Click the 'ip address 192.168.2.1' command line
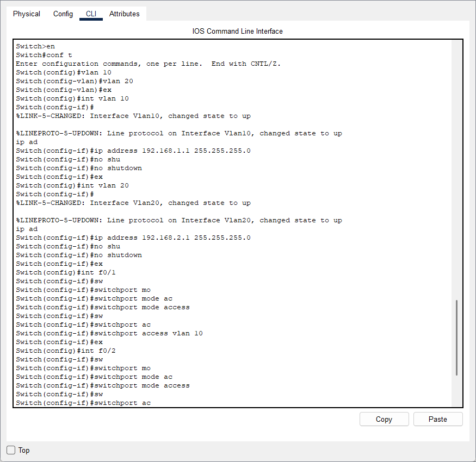 133,238
